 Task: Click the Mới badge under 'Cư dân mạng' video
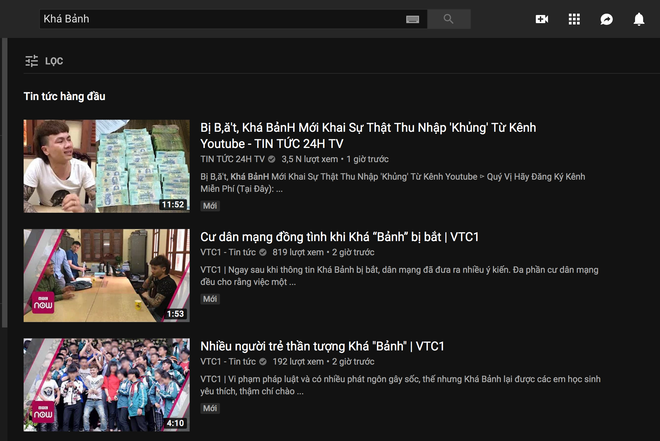pos(210,299)
